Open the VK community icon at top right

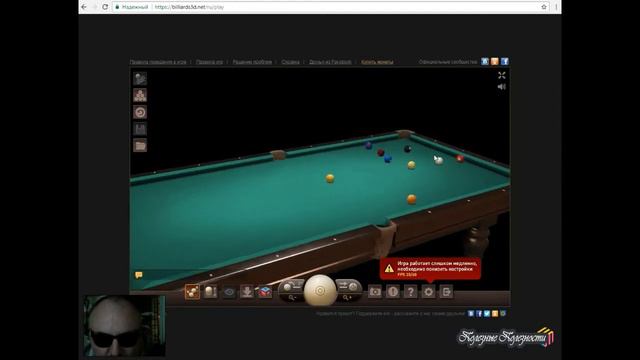[x=485, y=62]
